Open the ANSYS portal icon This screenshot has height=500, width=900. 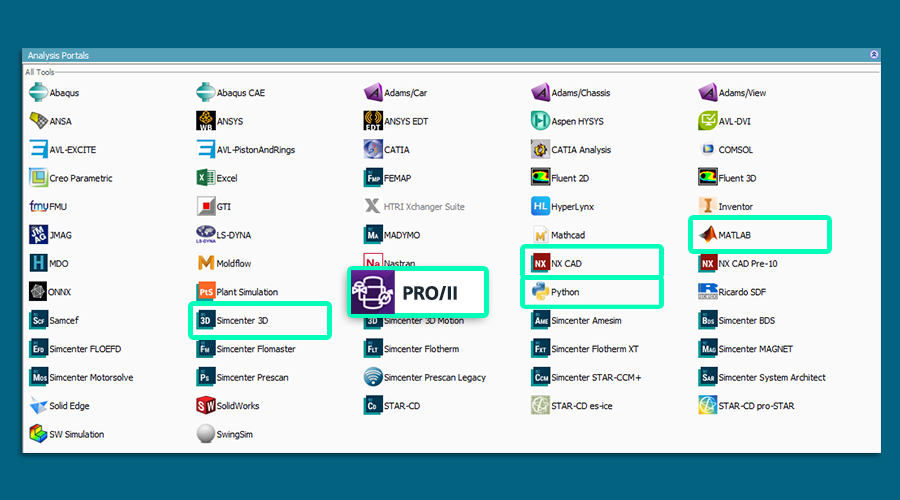click(x=205, y=121)
